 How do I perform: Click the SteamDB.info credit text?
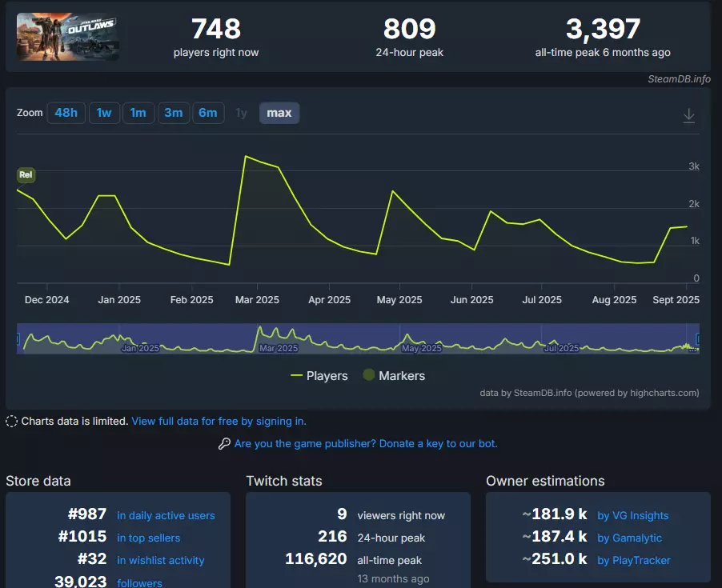680,78
